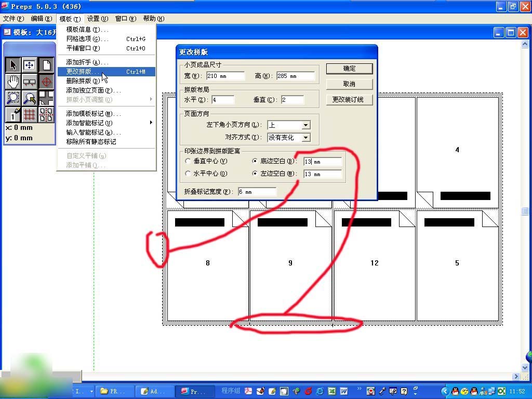This screenshot has width=532, height=399.
Task: Select the dotted pages signature tool
Action: [x=46, y=115]
